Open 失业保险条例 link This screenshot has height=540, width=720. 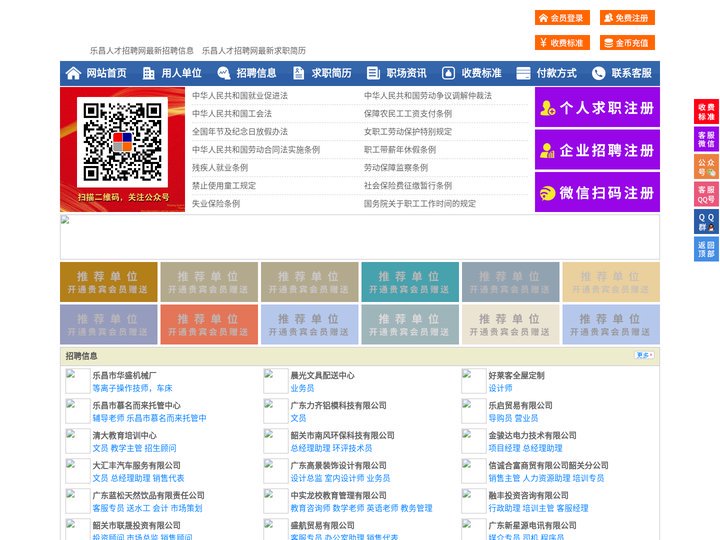pos(216,203)
